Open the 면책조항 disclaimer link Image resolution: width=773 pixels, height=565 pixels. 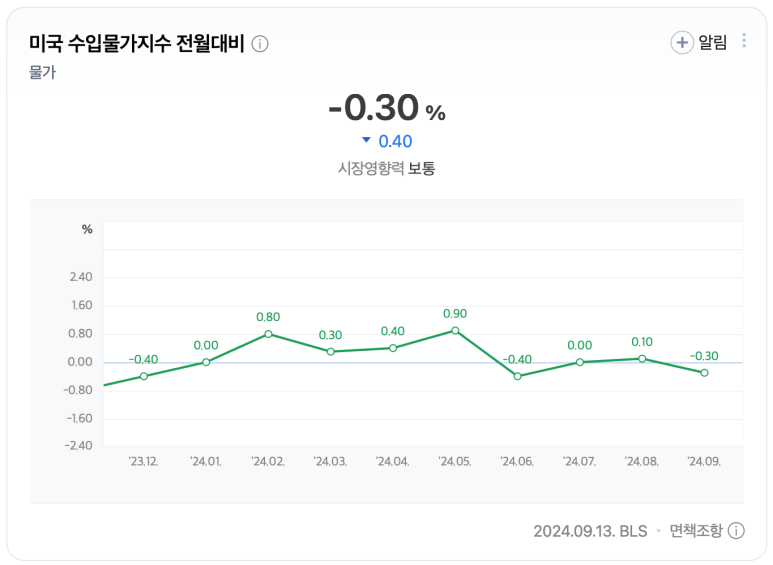(x=696, y=530)
